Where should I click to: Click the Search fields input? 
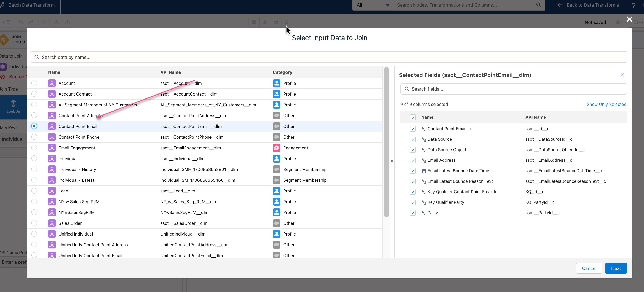(x=513, y=89)
